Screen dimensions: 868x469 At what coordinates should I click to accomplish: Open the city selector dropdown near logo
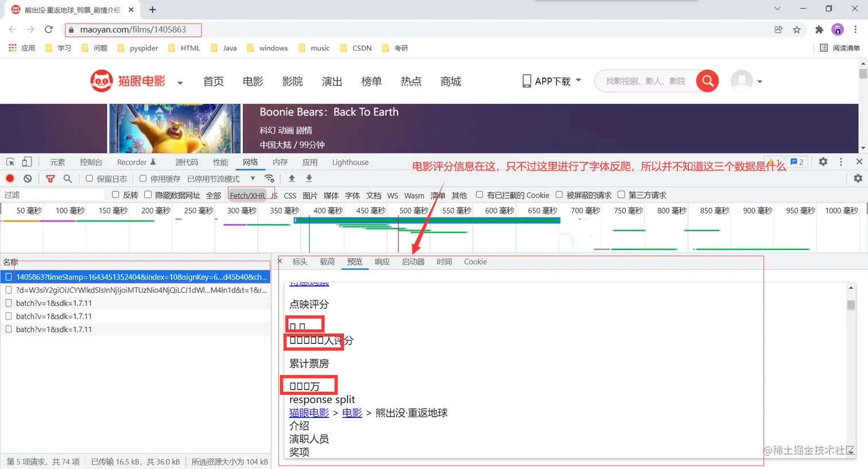(180, 83)
